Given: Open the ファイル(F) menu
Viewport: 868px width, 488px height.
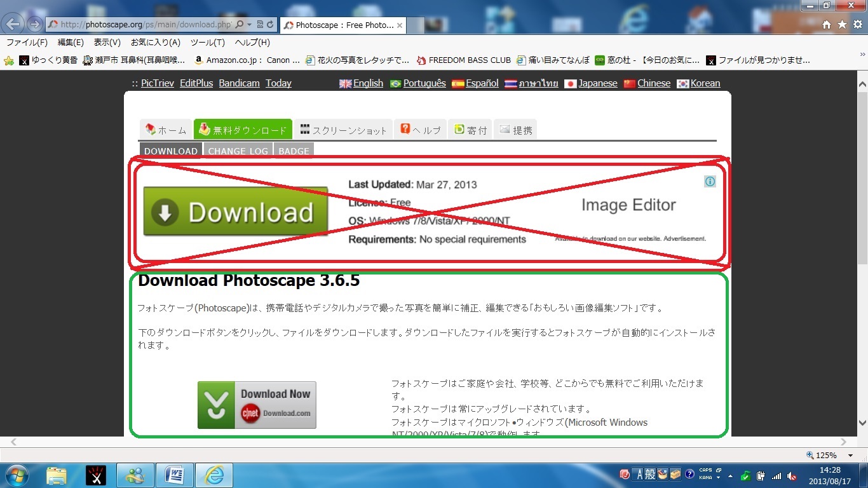Looking at the screenshot, I should (27, 43).
